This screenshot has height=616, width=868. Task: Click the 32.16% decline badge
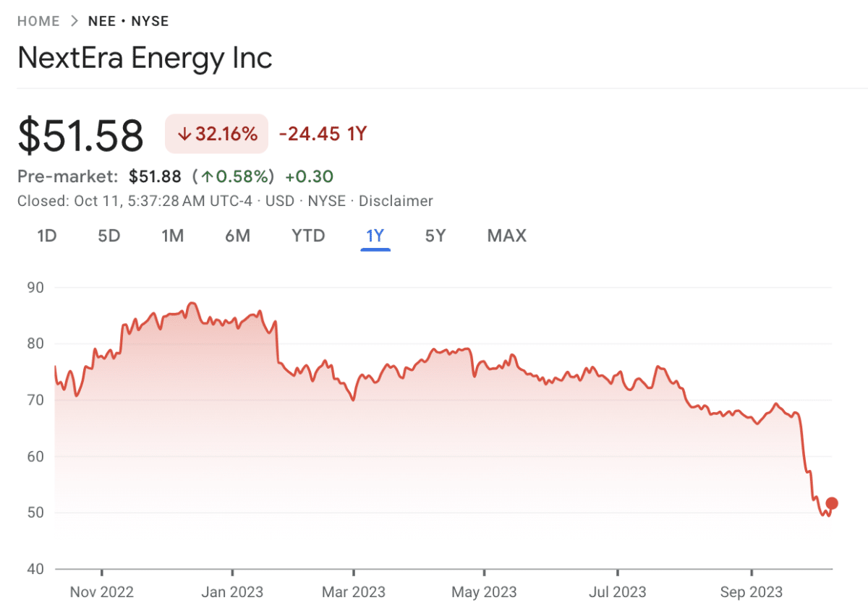tap(216, 134)
